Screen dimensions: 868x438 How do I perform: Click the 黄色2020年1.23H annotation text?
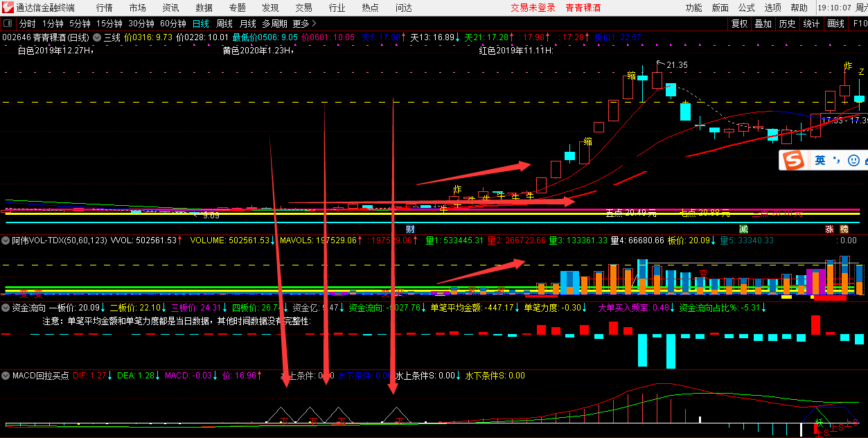click(258, 51)
